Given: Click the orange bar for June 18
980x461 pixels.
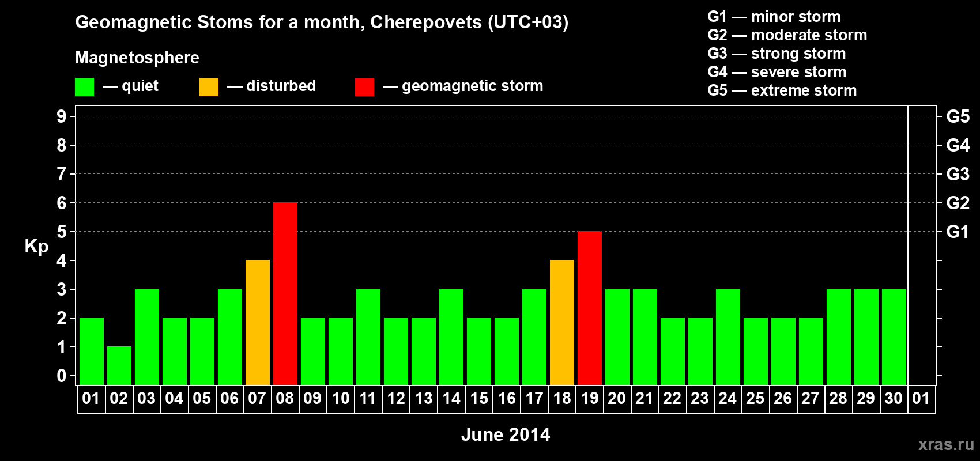Looking at the screenshot, I should 562,322.
